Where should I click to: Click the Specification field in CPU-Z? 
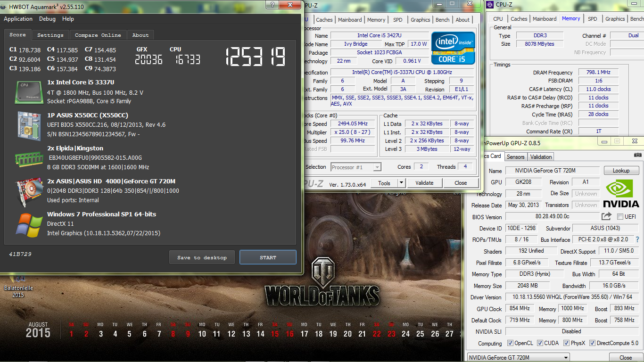point(402,72)
